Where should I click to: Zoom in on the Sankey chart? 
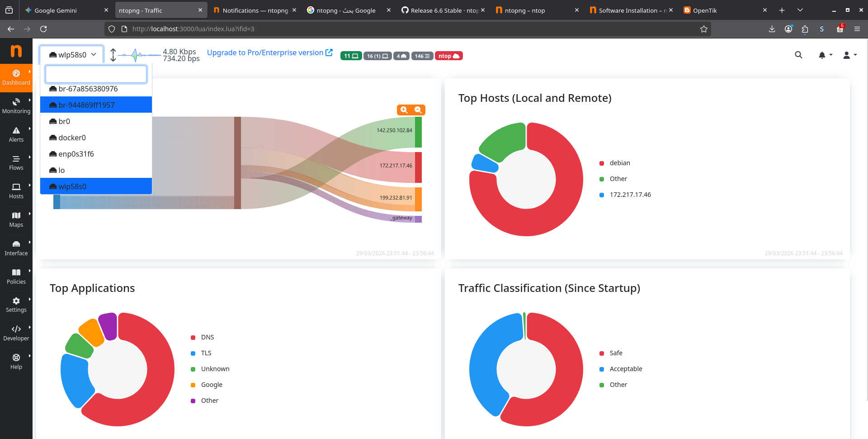404,110
